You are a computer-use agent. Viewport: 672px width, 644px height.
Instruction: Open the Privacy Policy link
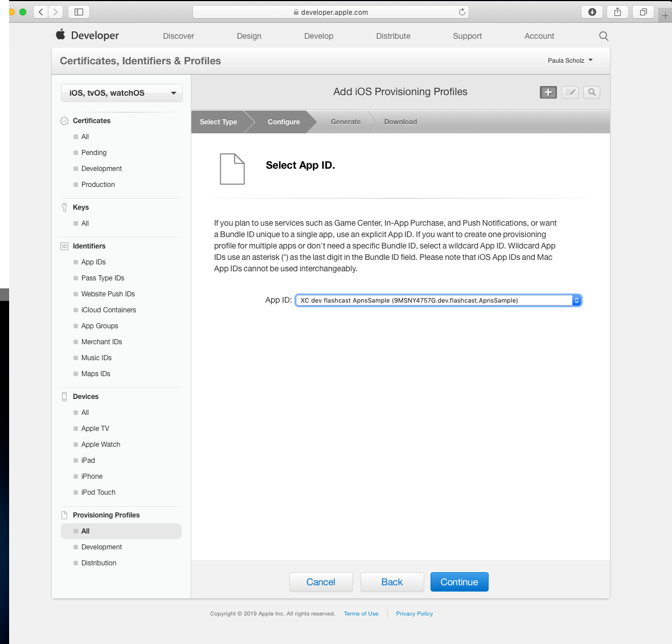(415, 614)
